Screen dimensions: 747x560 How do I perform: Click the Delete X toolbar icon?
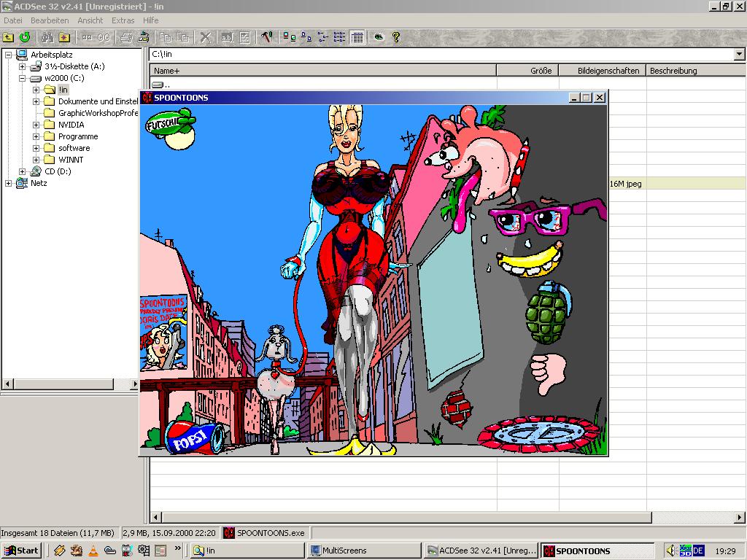tap(205, 37)
